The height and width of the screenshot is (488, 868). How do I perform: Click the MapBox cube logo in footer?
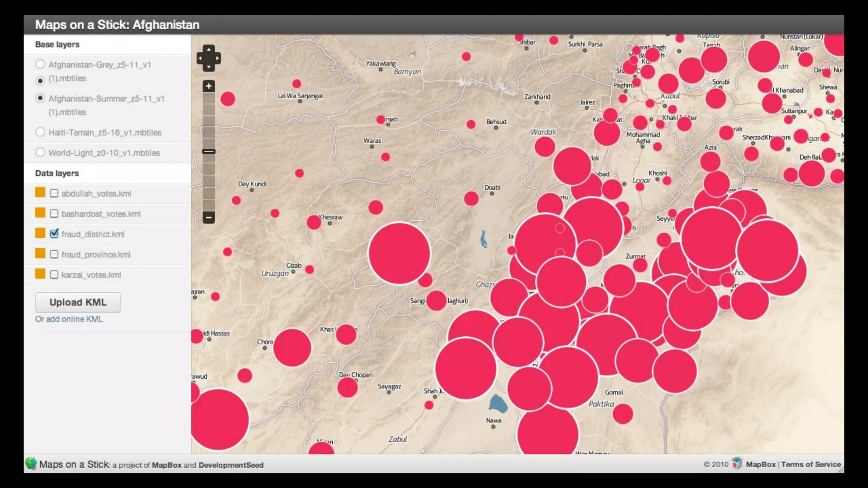click(737, 463)
